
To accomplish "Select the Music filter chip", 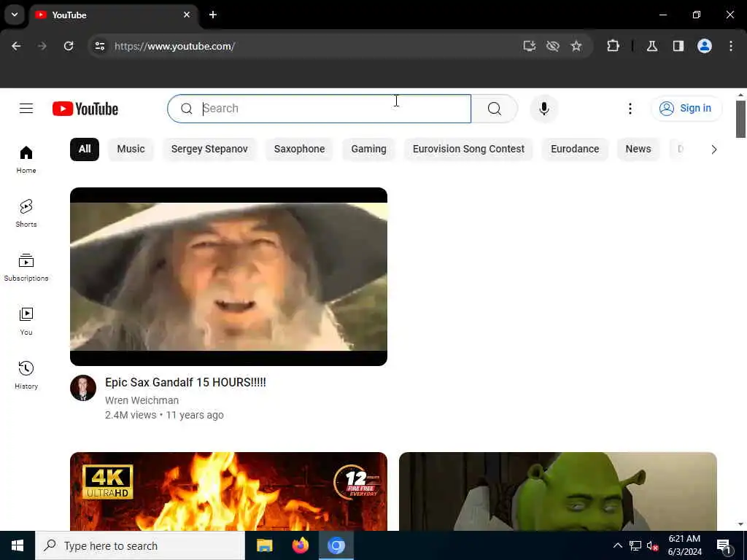I will (131, 149).
